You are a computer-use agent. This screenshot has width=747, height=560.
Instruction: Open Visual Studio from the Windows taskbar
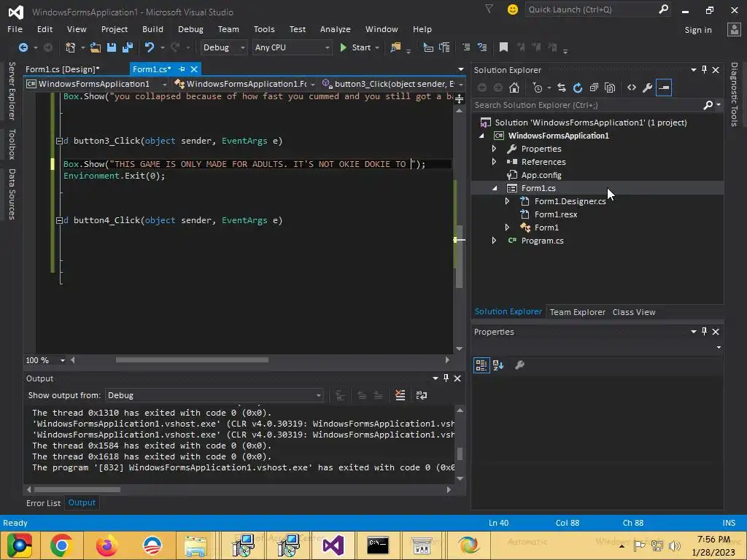[333, 545]
